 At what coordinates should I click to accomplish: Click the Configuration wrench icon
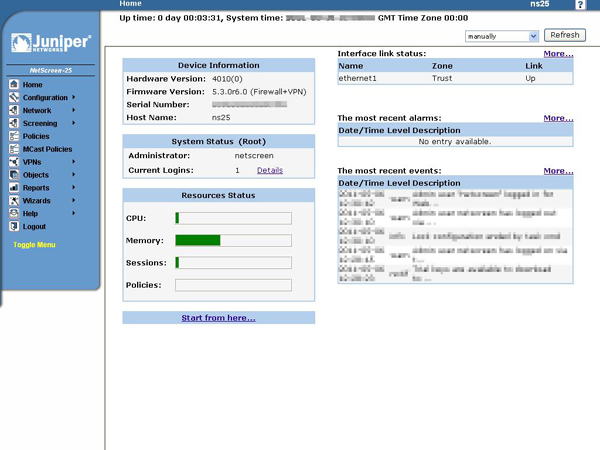(x=14, y=97)
